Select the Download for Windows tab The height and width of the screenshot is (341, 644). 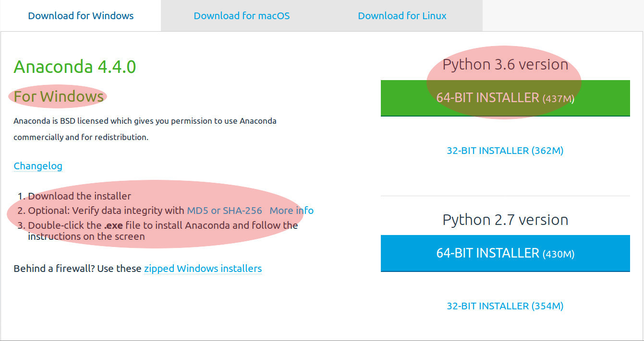80,15
